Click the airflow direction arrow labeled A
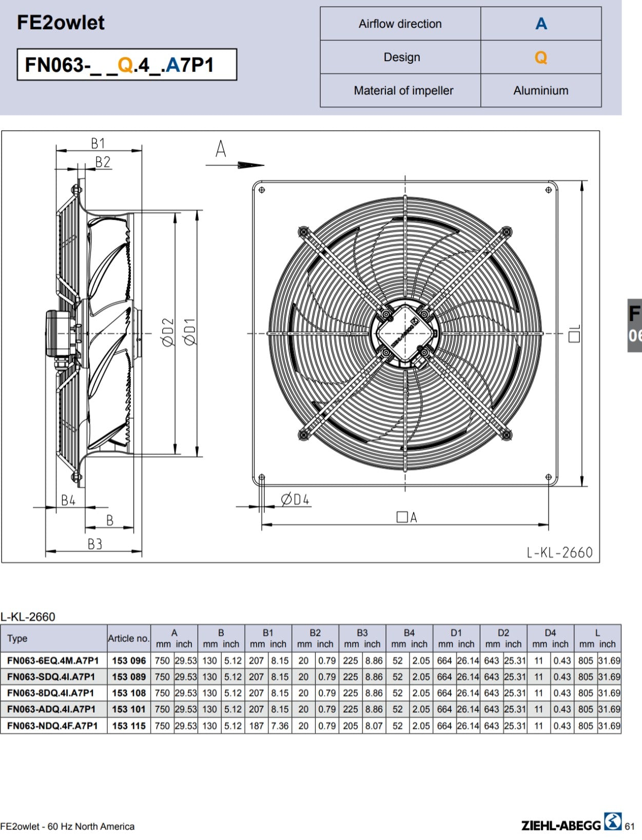This screenshot has width=642, height=840. tap(235, 165)
